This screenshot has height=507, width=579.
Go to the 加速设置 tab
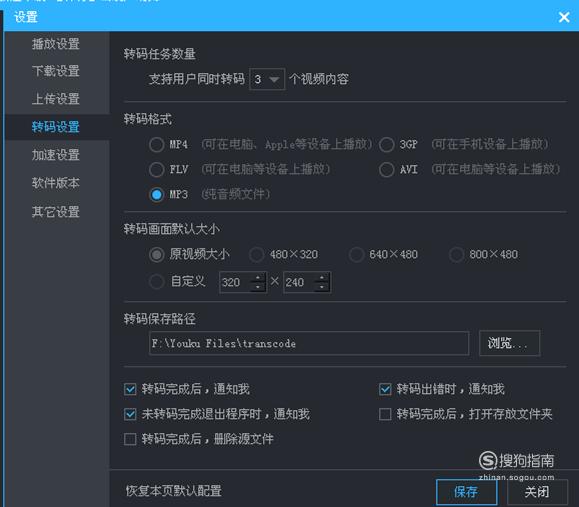[56, 155]
